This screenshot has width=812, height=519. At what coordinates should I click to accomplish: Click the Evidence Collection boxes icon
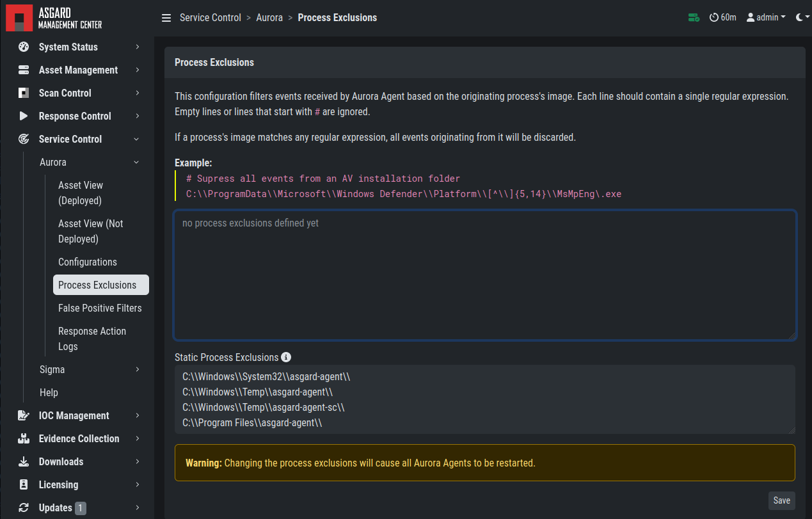pyautogui.click(x=24, y=438)
